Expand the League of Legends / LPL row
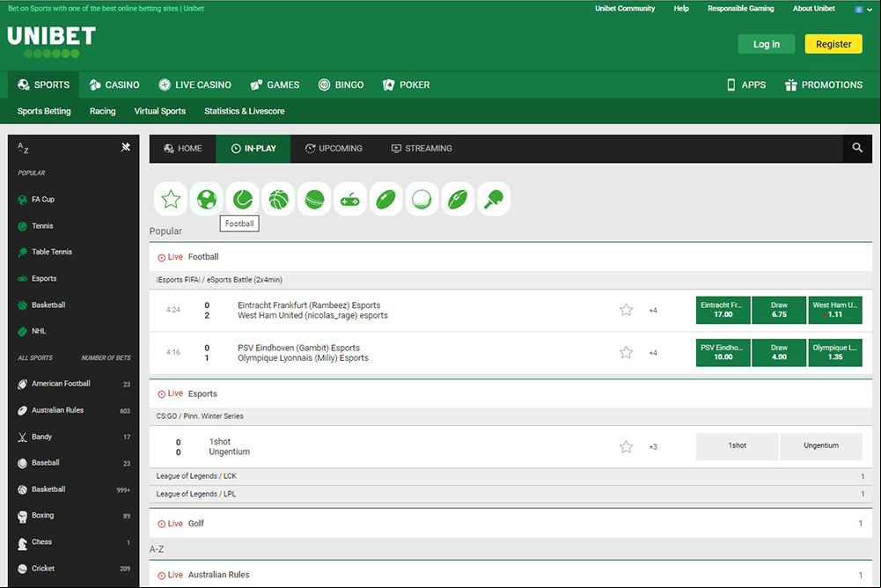 tap(510, 494)
